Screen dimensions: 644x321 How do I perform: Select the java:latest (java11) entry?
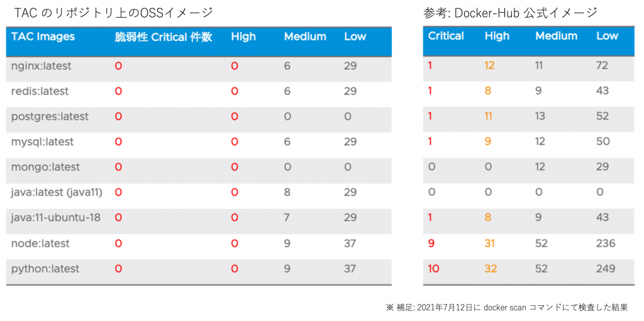pos(57,192)
